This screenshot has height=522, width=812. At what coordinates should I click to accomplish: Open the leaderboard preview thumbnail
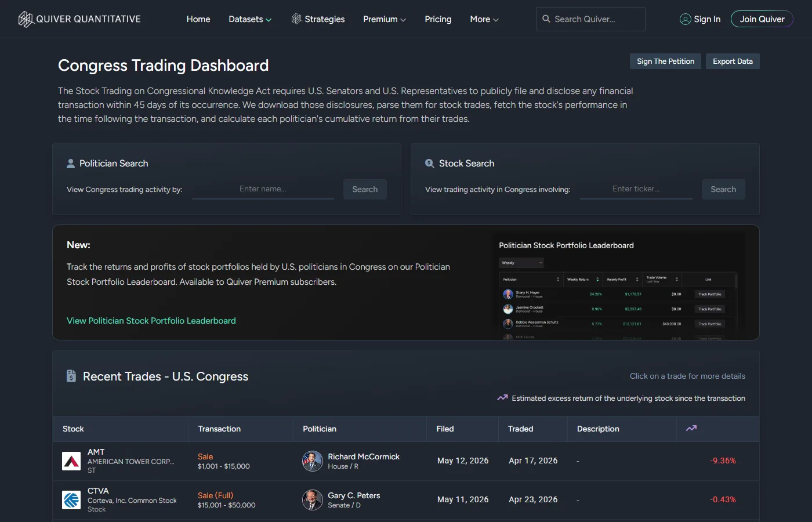pyautogui.click(x=619, y=287)
